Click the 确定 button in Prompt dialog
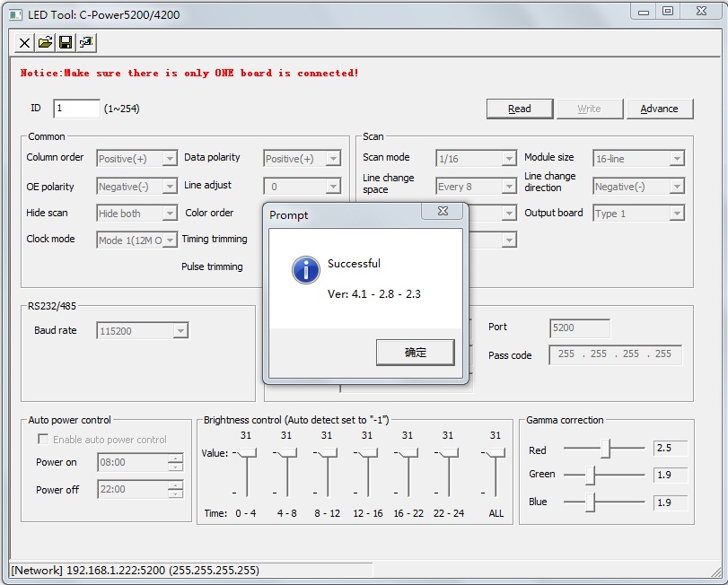728x585 pixels. coord(415,353)
